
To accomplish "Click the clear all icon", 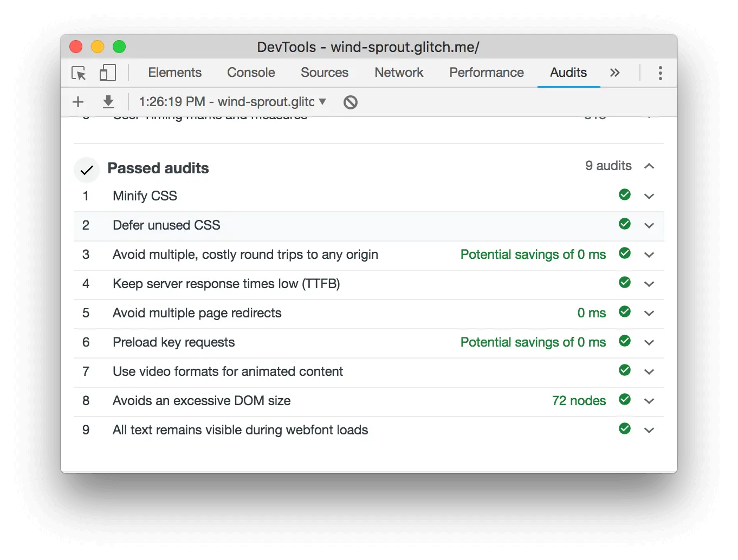I will [351, 102].
